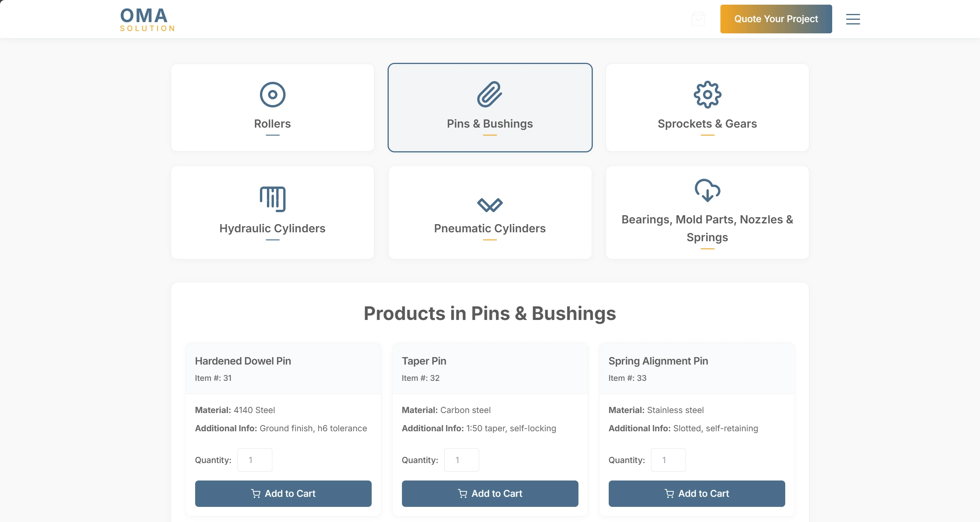Screen dimensions: 980x522
Task: Open the shopping cart icon in header
Action: [x=698, y=19]
